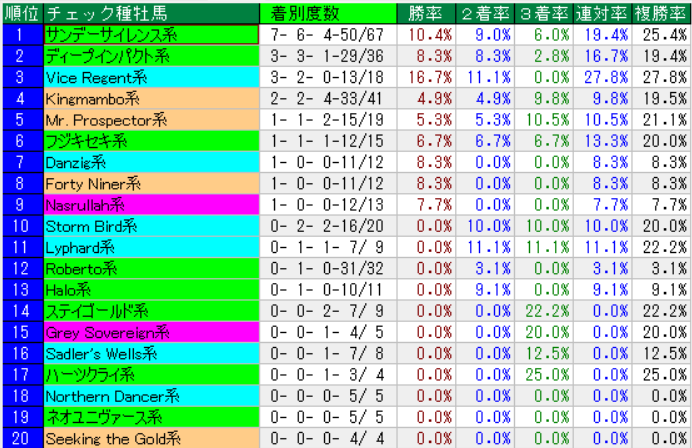
Task: Click the 25.4% 複勝率 value
Action: [x=665, y=35]
